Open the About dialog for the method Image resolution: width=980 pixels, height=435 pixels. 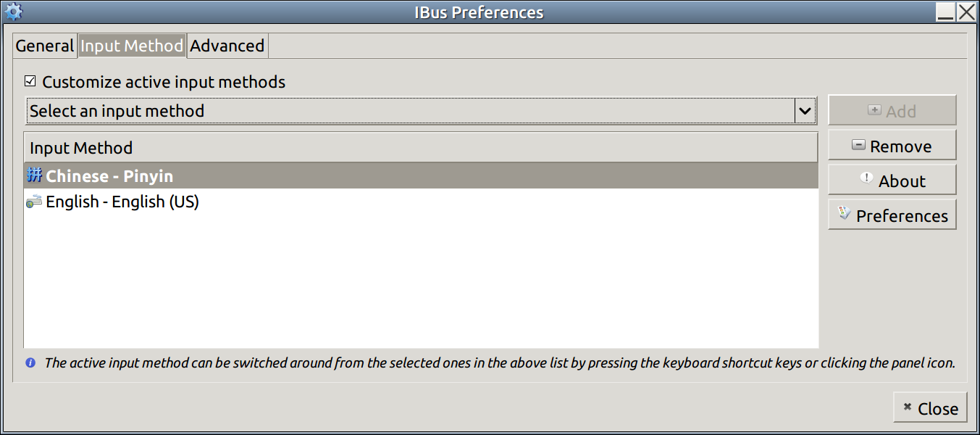tap(892, 181)
